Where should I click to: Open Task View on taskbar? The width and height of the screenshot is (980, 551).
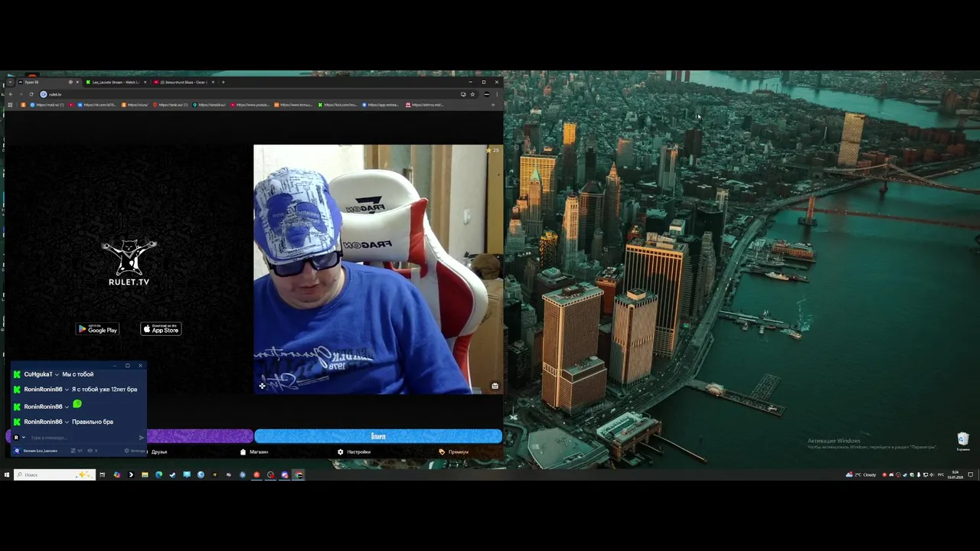point(102,474)
